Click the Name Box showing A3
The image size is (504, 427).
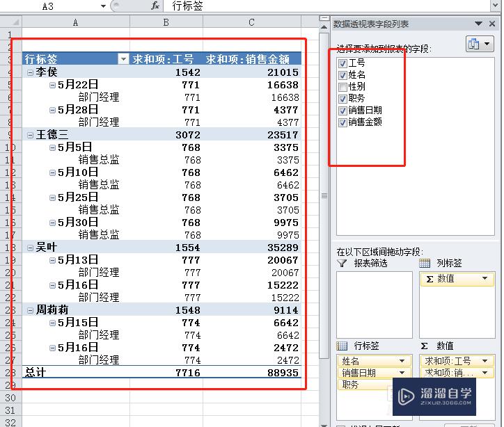pyautogui.click(x=48, y=6)
